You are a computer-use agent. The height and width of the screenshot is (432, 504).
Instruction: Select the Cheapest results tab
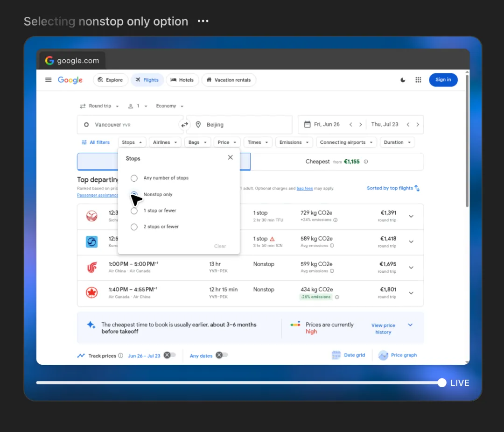pyautogui.click(x=336, y=162)
